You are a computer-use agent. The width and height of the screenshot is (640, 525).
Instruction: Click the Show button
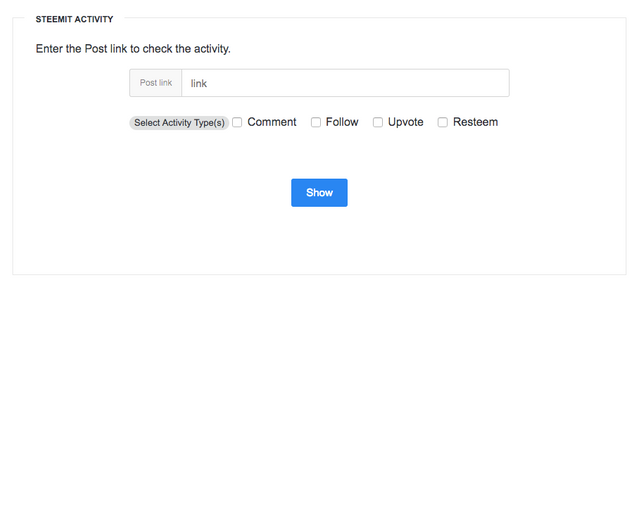tap(319, 193)
